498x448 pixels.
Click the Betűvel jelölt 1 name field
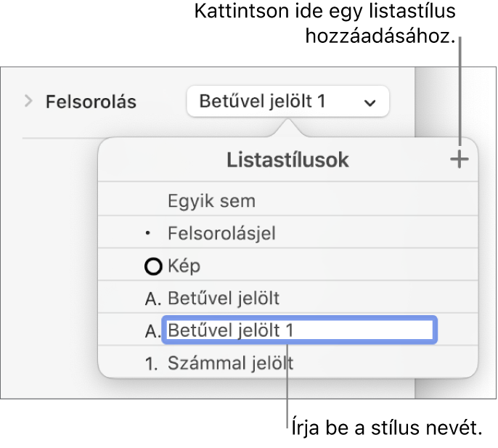click(x=300, y=330)
